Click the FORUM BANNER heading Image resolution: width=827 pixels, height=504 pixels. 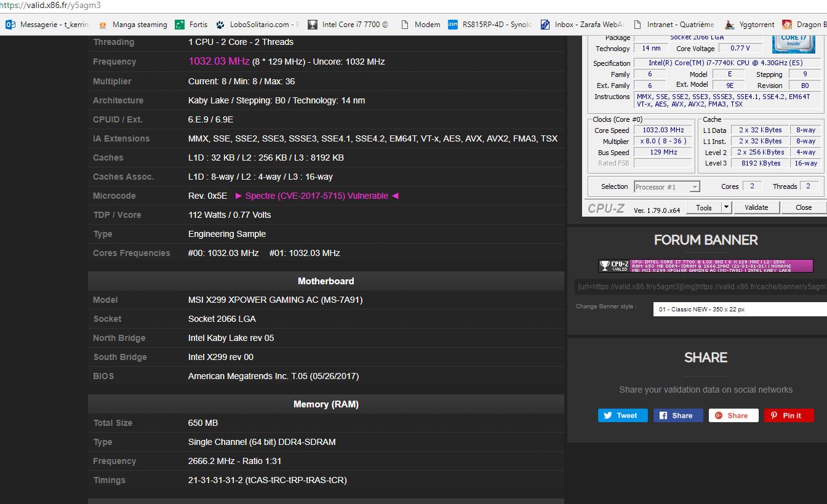pos(706,240)
